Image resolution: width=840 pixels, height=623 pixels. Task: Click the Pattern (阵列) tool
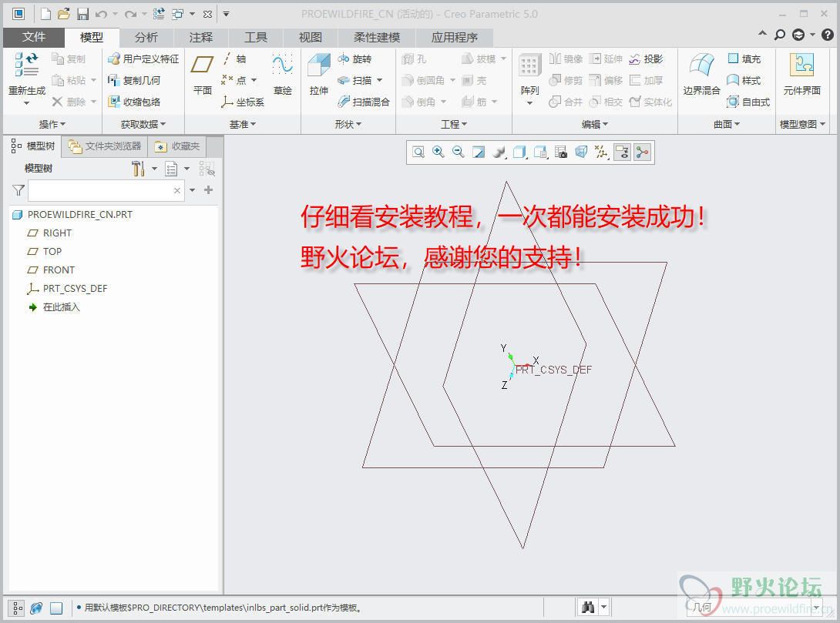click(529, 79)
